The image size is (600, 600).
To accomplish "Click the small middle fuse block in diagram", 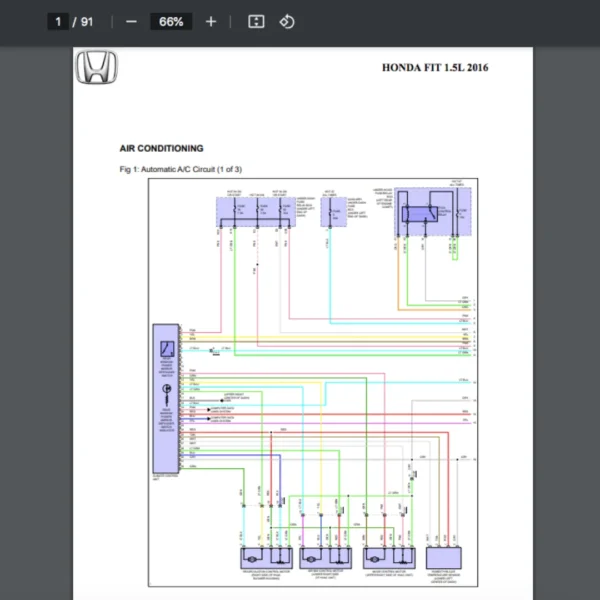I will [331, 212].
